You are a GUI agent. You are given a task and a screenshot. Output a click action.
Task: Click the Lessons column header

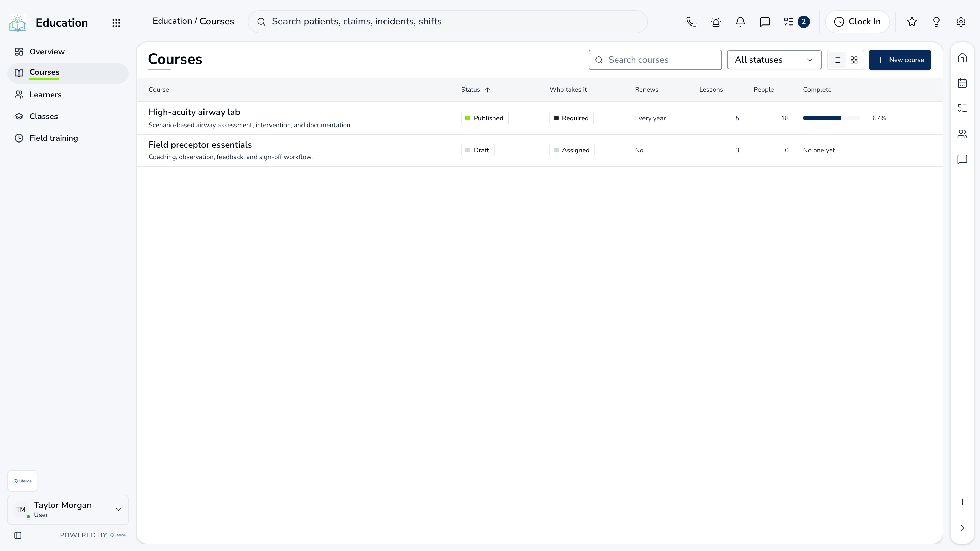pyautogui.click(x=710, y=90)
